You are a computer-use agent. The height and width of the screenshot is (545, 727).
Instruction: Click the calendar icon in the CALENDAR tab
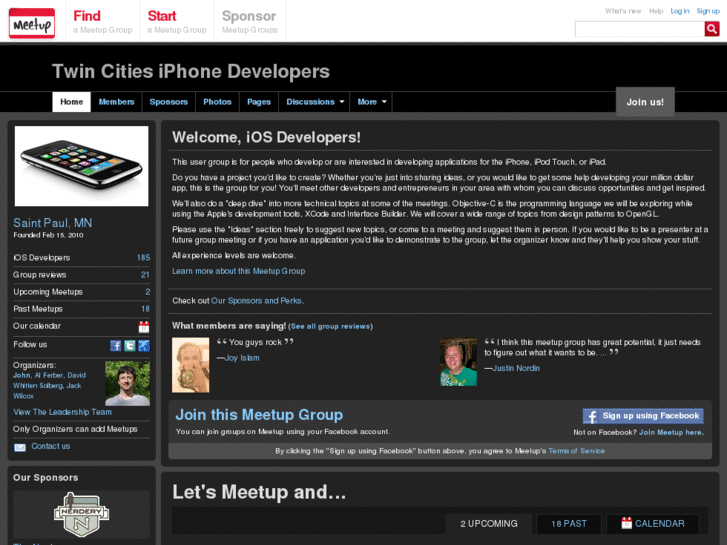pos(626,523)
